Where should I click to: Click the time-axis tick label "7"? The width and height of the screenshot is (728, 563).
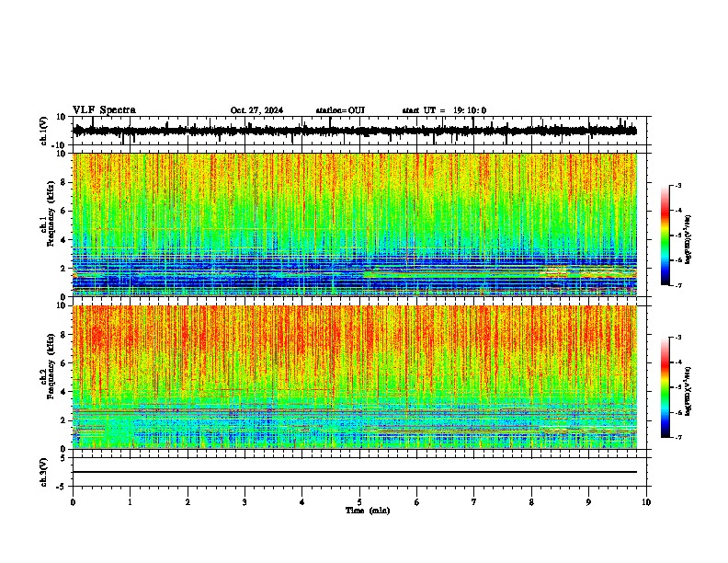474,502
